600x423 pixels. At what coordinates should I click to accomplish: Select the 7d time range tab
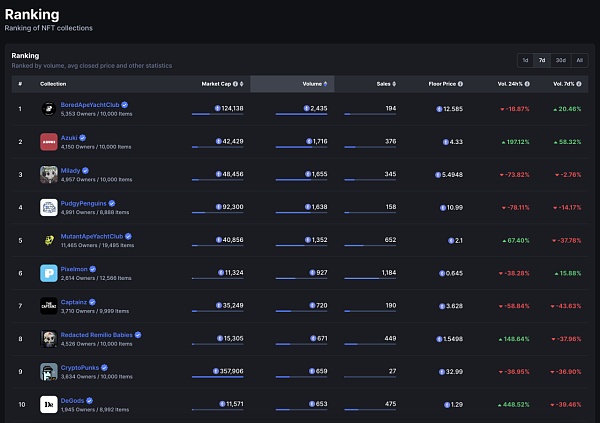click(542, 60)
